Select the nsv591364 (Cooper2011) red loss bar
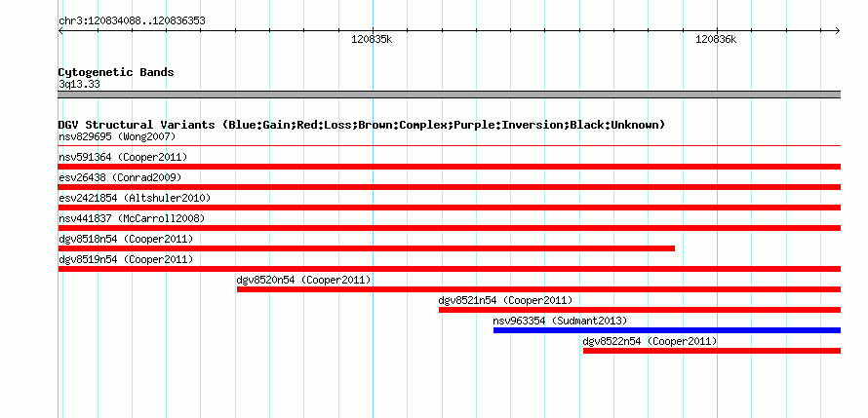 coord(450,167)
